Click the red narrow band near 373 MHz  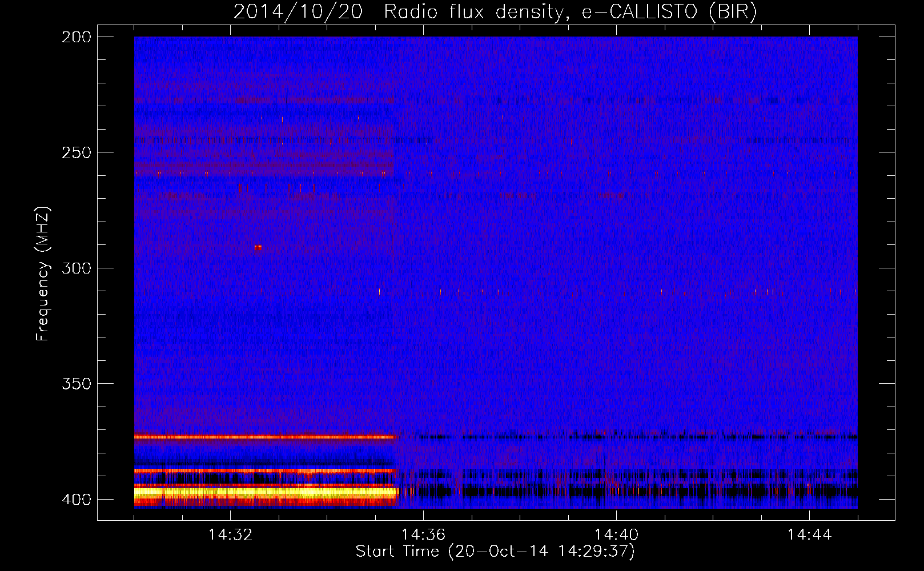click(x=266, y=437)
